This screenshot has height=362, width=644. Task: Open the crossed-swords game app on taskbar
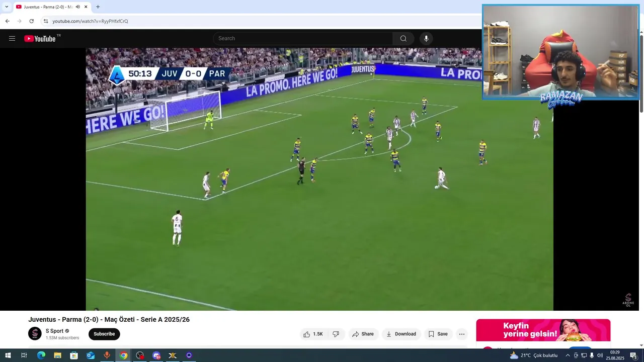pos(173,355)
